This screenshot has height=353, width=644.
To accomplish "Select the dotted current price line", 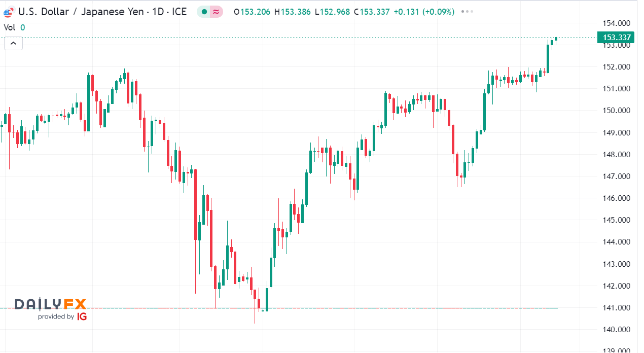I will (x=298, y=37).
